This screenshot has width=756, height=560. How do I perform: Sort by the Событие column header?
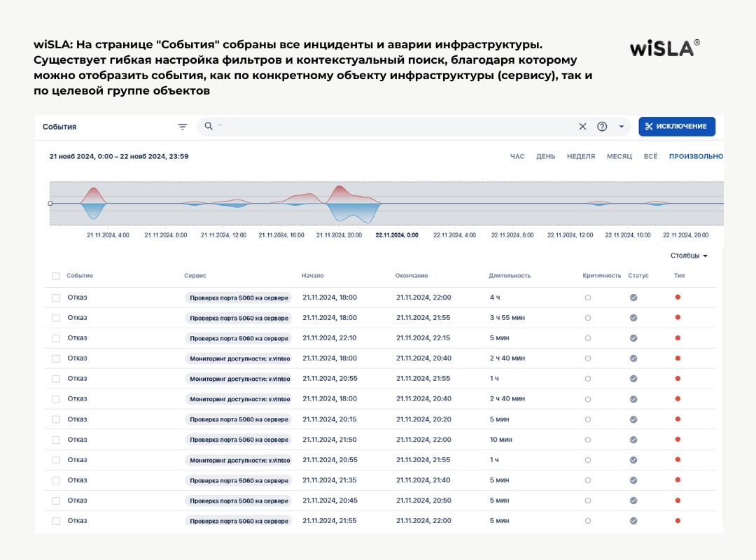pyautogui.click(x=80, y=275)
